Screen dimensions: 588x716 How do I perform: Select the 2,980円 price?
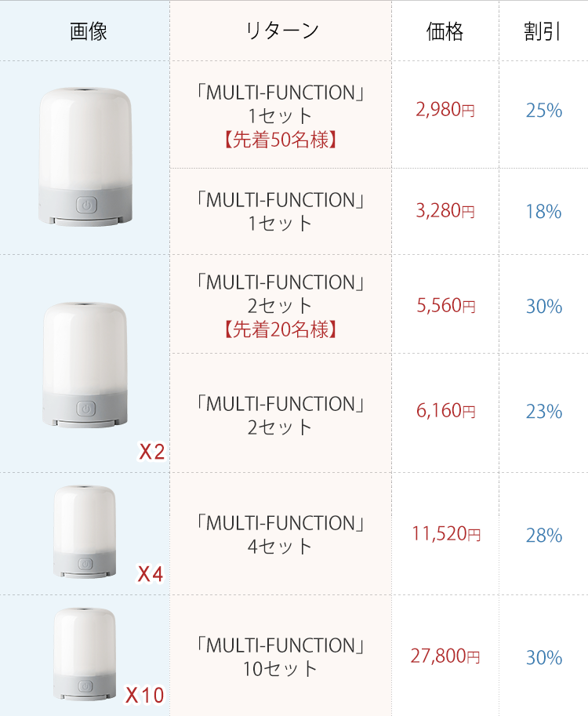(x=445, y=110)
